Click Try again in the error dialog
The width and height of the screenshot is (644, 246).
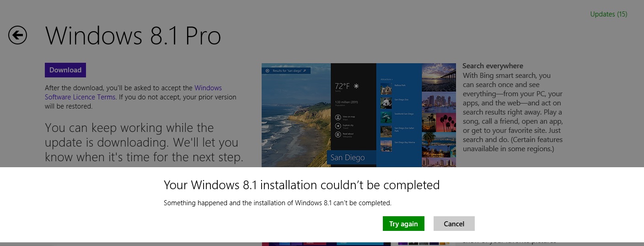[403, 224]
